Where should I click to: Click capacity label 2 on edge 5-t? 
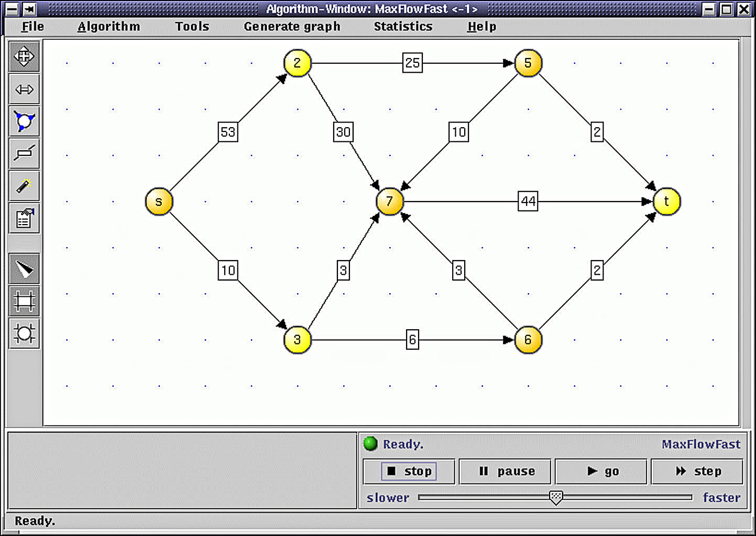tap(597, 132)
